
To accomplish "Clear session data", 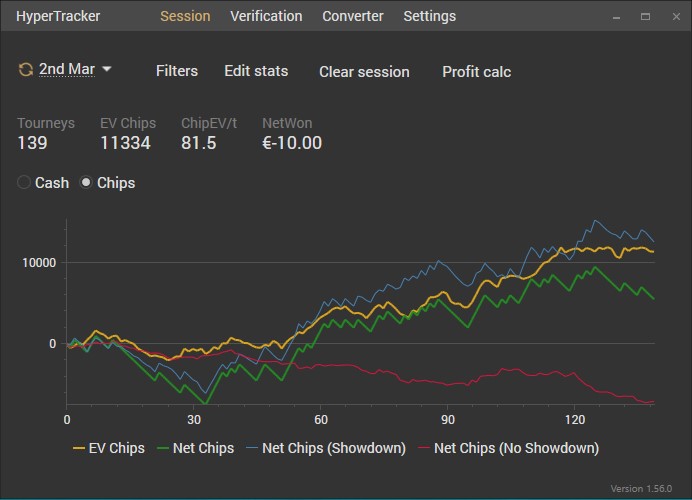I will [x=364, y=72].
